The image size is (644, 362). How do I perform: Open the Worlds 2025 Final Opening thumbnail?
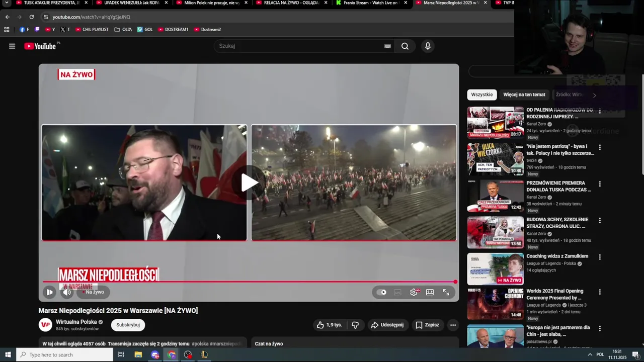coord(496,304)
